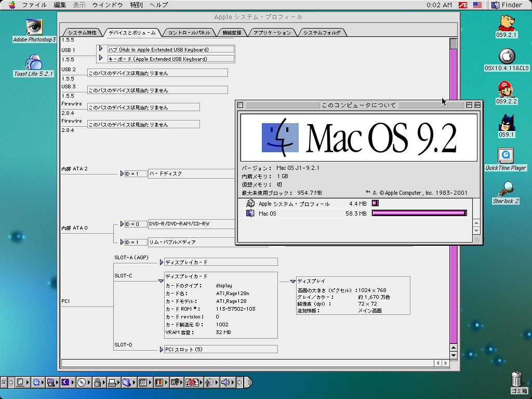
Task: Click the ATI icon in the menu bar
Action: [x=463, y=5]
